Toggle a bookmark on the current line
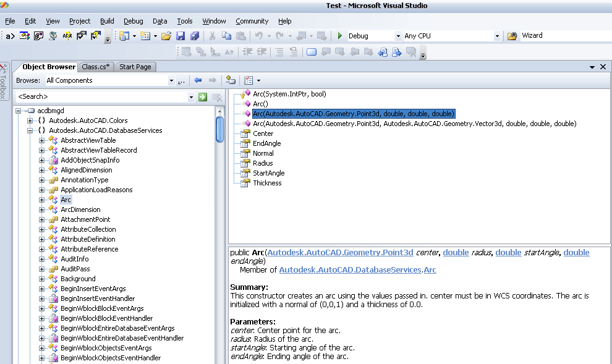This screenshot has height=364, width=612. point(312,52)
